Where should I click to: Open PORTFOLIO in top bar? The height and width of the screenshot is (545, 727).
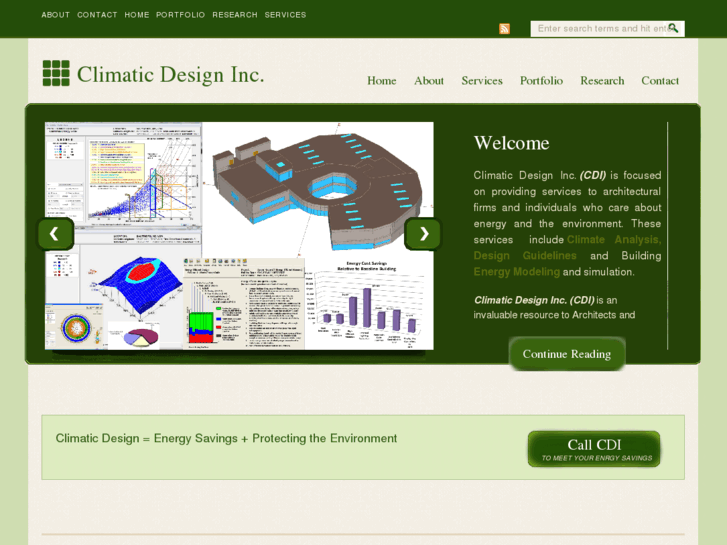(180, 15)
